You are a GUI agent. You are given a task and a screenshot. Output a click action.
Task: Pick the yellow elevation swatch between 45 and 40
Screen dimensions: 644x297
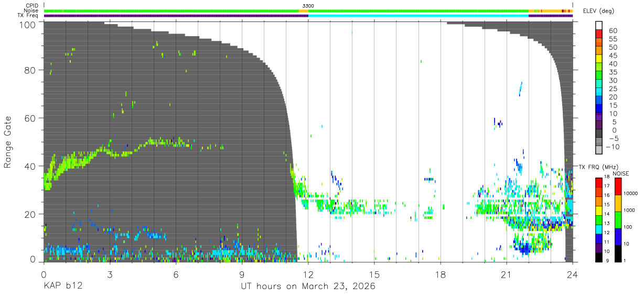(599, 59)
